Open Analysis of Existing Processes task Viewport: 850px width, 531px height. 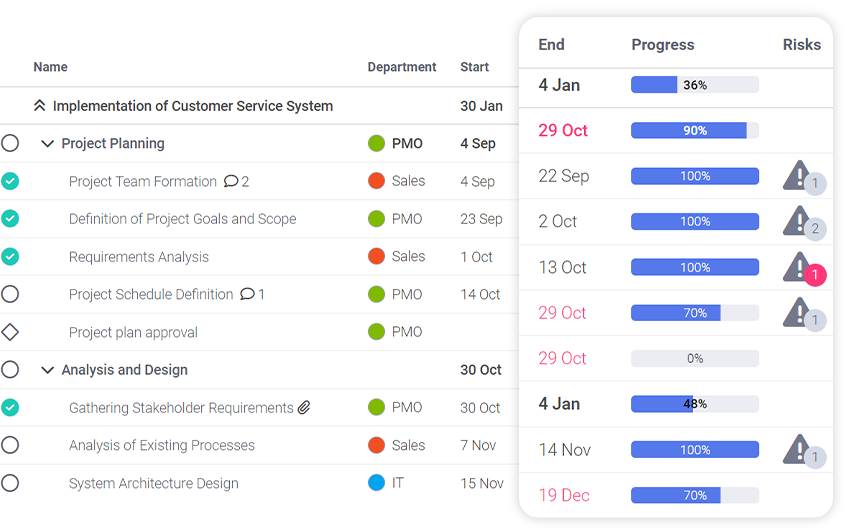point(161,445)
